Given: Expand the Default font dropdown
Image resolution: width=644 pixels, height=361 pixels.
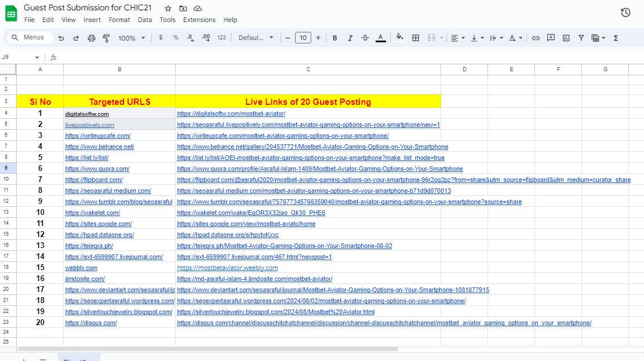Looking at the screenshot, I should pos(256,38).
